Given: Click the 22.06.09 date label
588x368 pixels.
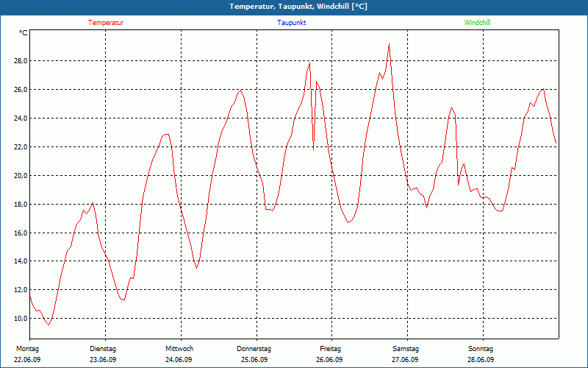Looking at the screenshot, I should click(27, 360).
